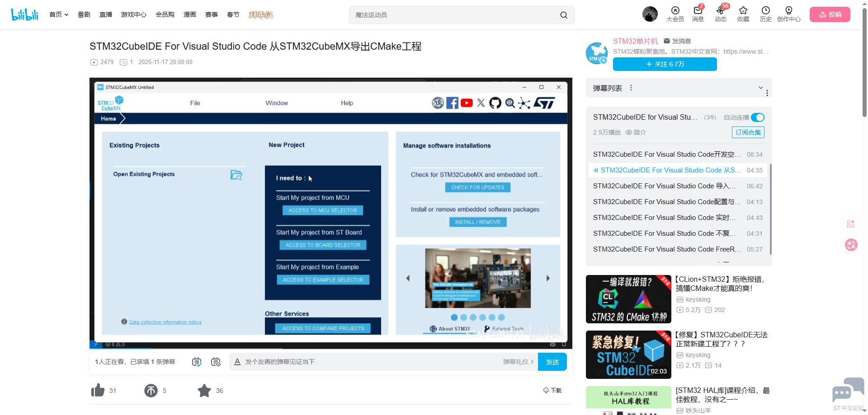
Task: Play the 08:34 开发空… playlist episode
Action: click(678, 154)
